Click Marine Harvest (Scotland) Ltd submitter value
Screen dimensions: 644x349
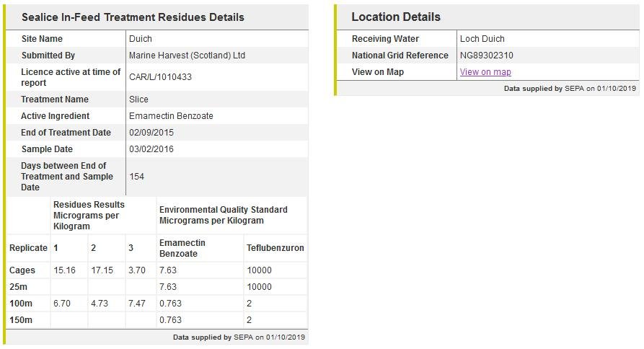pyautogui.click(x=187, y=56)
